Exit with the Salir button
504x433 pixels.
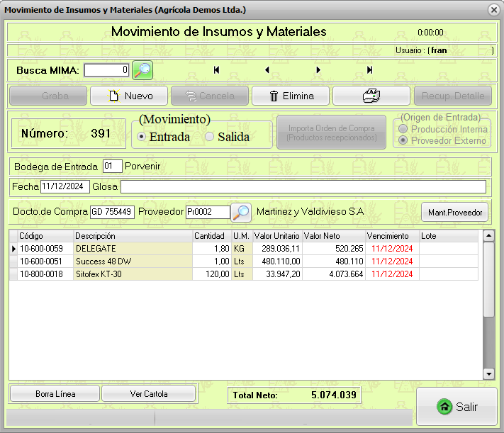[457, 407]
